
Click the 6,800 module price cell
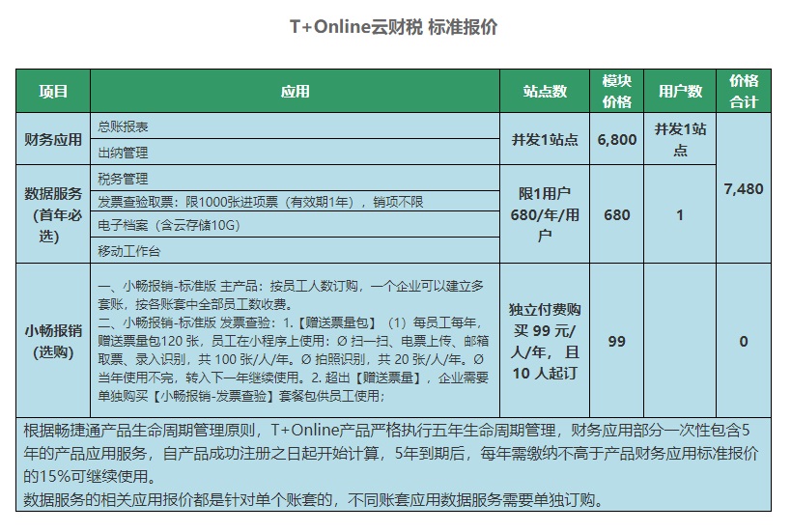[616, 139]
